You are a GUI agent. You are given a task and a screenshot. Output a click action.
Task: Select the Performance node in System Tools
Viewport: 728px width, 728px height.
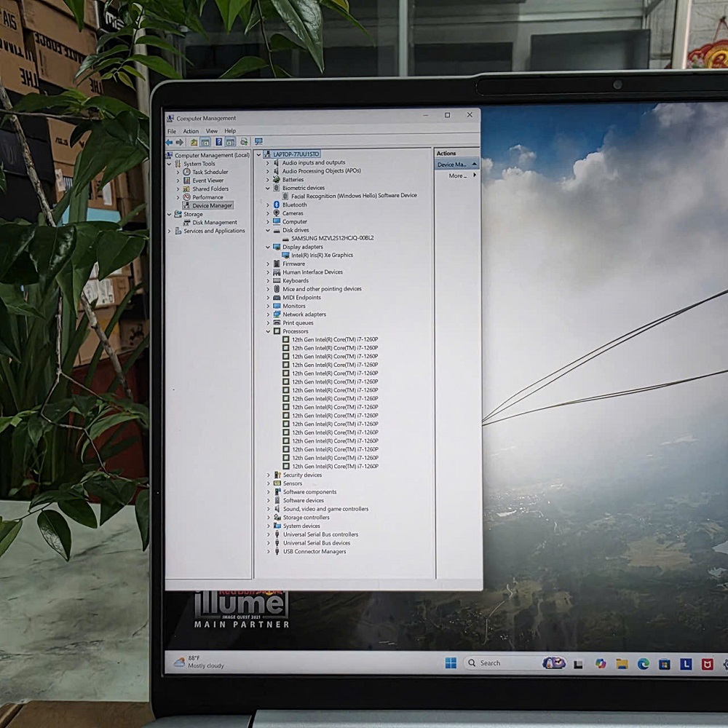(207, 197)
